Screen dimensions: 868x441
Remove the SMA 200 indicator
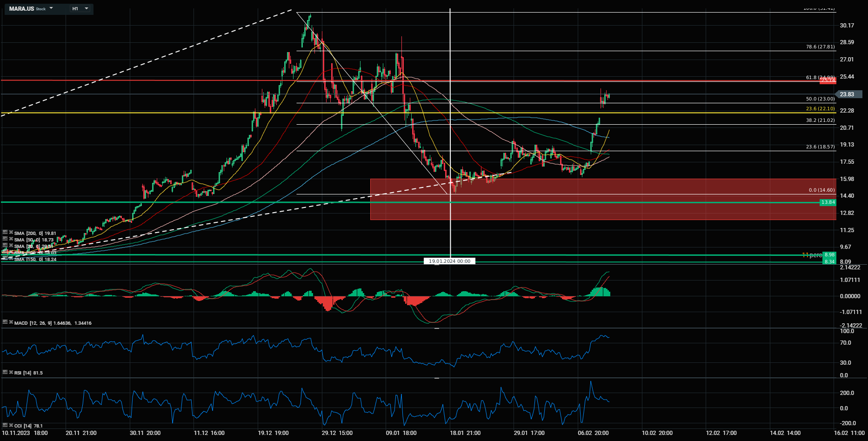click(11, 233)
